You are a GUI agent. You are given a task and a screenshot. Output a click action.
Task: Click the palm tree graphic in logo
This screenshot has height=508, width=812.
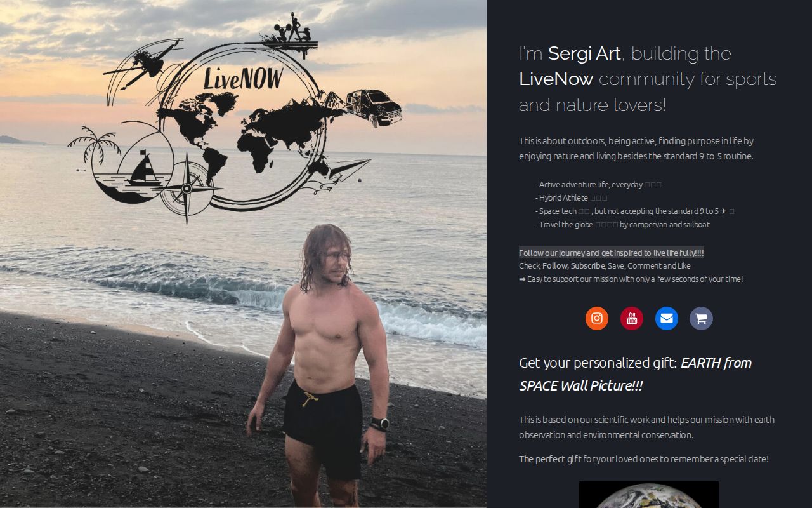click(x=95, y=145)
